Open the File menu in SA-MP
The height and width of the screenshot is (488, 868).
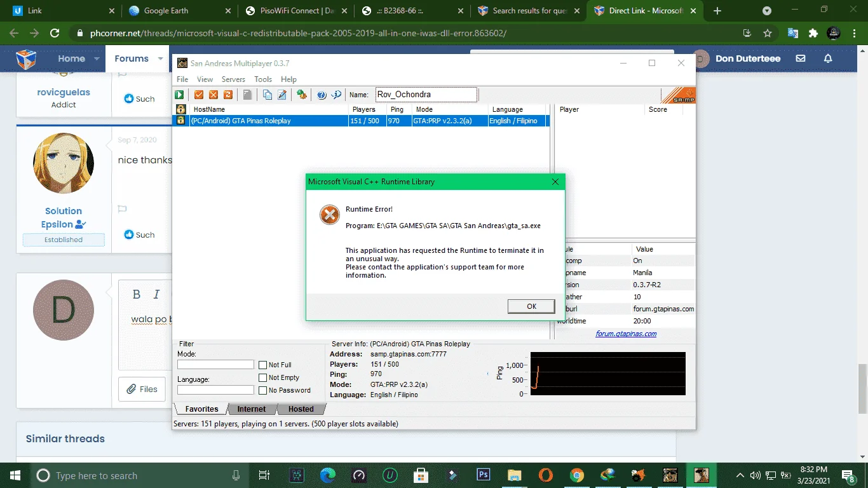point(182,79)
